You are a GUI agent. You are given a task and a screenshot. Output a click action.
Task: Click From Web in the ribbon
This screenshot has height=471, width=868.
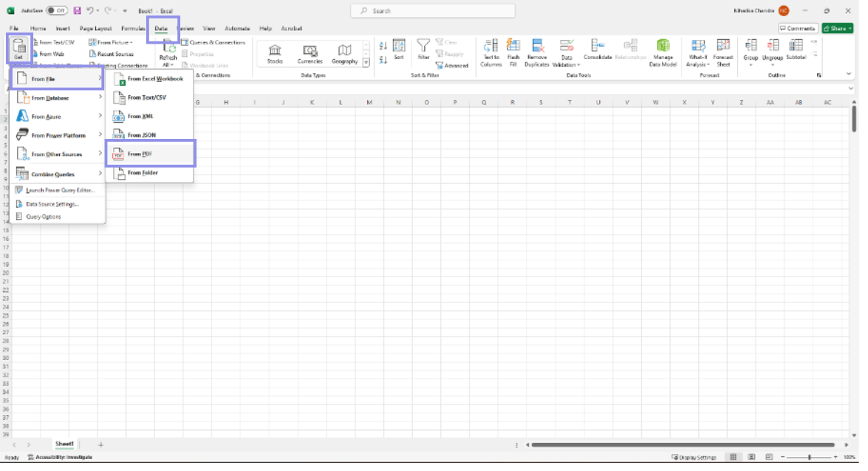pyautogui.click(x=49, y=54)
